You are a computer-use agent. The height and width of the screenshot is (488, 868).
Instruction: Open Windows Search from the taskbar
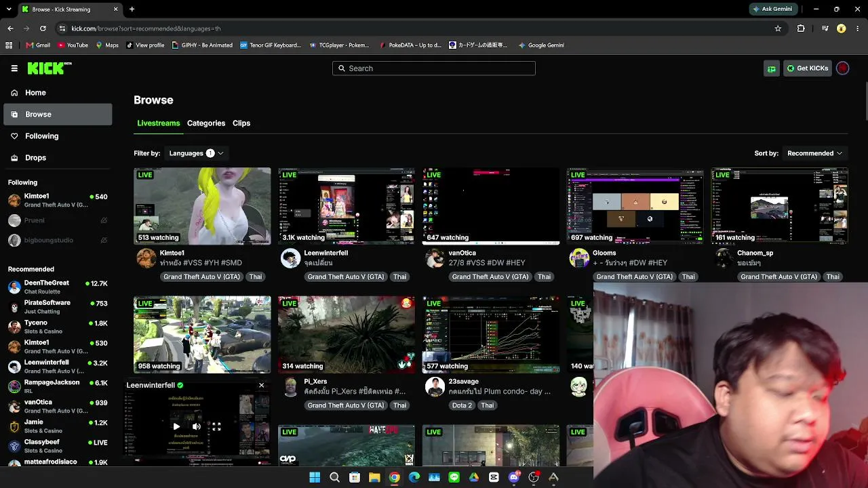pyautogui.click(x=334, y=477)
